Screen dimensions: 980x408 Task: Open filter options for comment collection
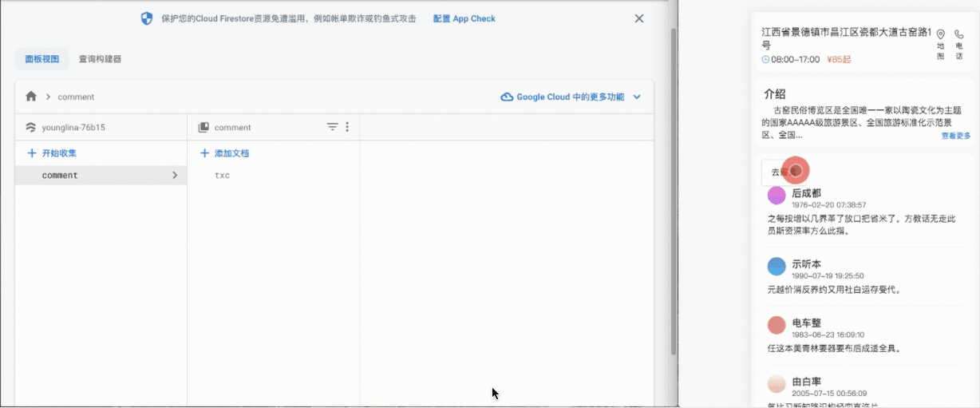[333, 127]
